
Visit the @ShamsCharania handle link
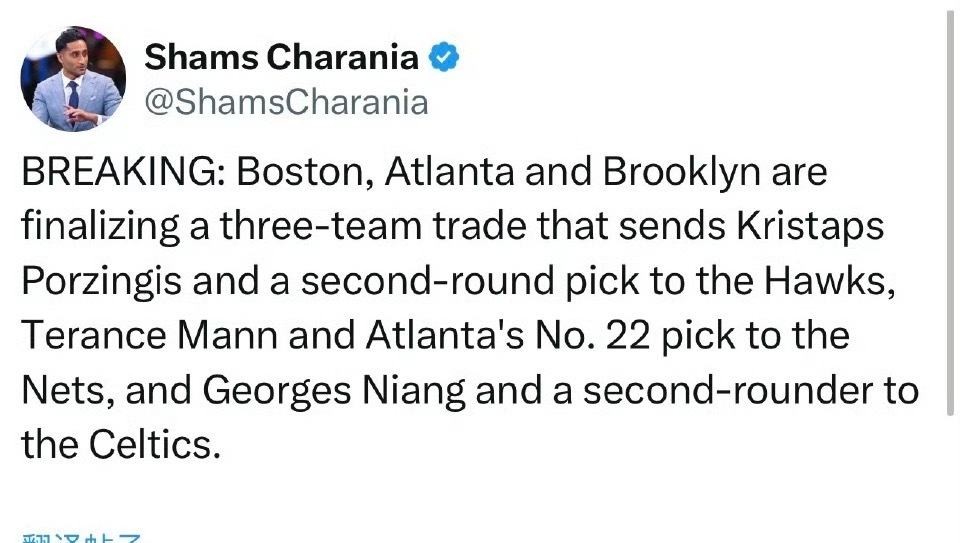click(286, 102)
